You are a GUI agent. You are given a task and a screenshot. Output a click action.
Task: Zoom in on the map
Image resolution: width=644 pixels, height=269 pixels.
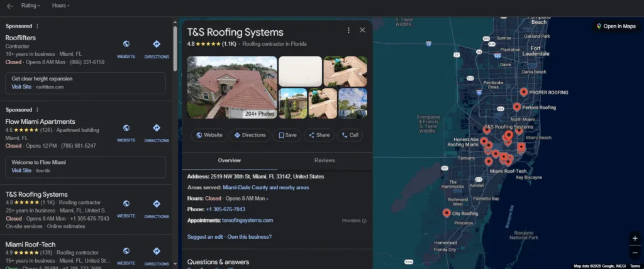coord(635,239)
